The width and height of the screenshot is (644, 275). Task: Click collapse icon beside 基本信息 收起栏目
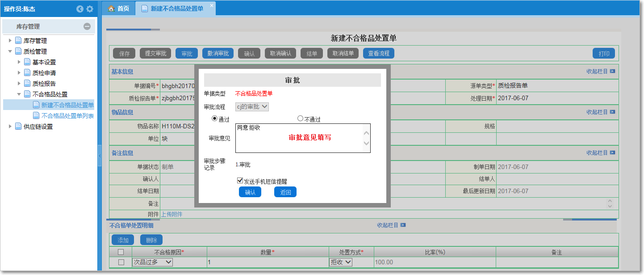612,72
